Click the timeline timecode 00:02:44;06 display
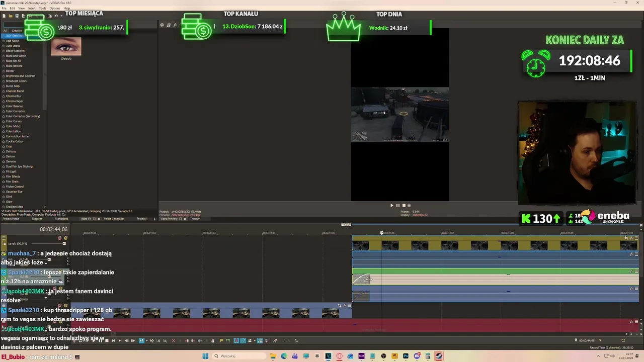644x362 pixels. coord(53,229)
